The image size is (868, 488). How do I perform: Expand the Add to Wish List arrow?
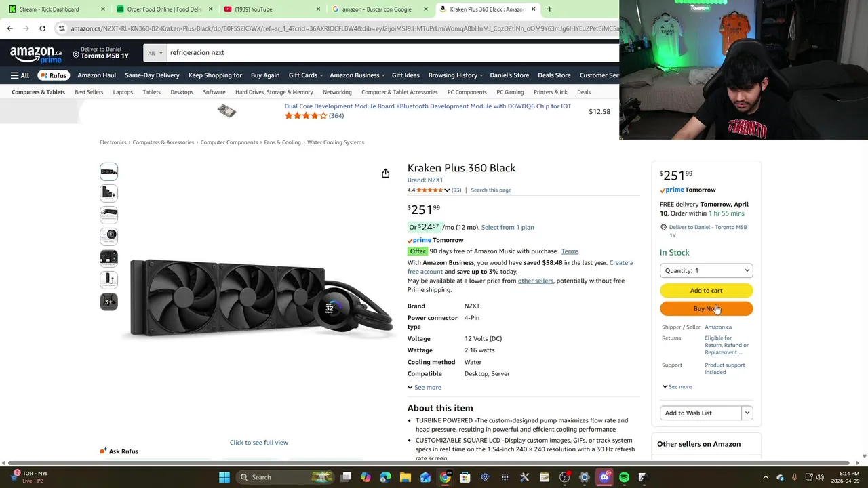(747, 413)
